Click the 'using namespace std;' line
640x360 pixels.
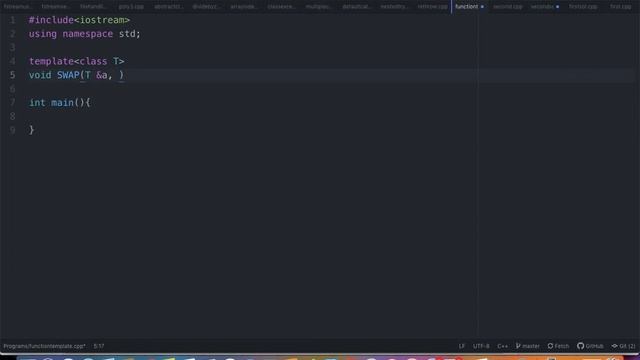pos(84,34)
